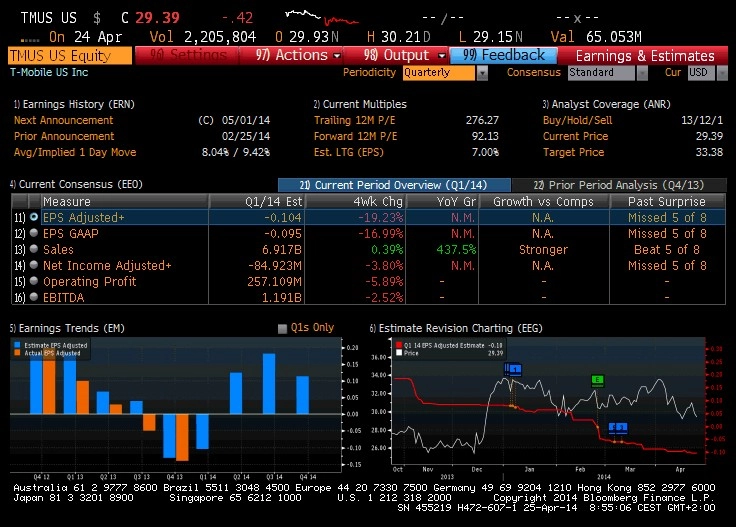736x527 pixels.
Task: Click the 96) Settings button
Action: tap(187, 55)
